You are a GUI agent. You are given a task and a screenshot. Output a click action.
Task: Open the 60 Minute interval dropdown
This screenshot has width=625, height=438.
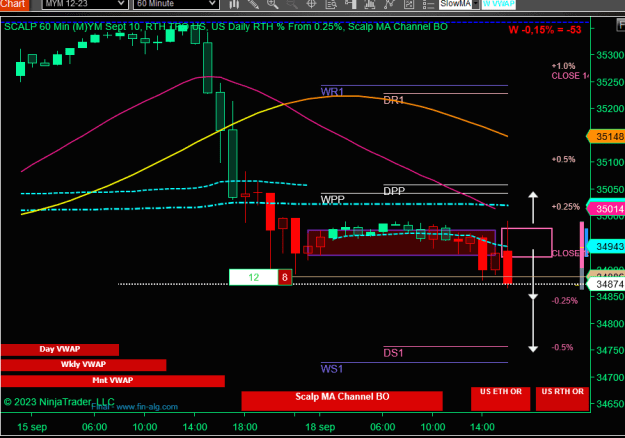(176, 4)
